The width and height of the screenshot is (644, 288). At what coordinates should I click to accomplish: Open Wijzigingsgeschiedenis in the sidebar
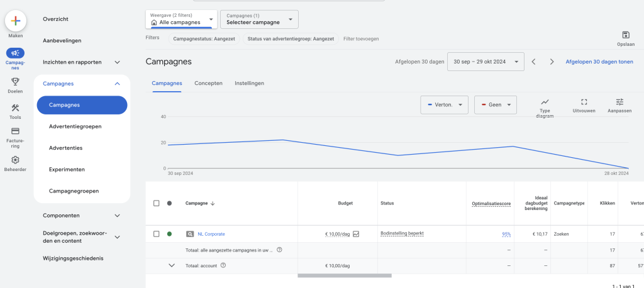click(x=73, y=258)
